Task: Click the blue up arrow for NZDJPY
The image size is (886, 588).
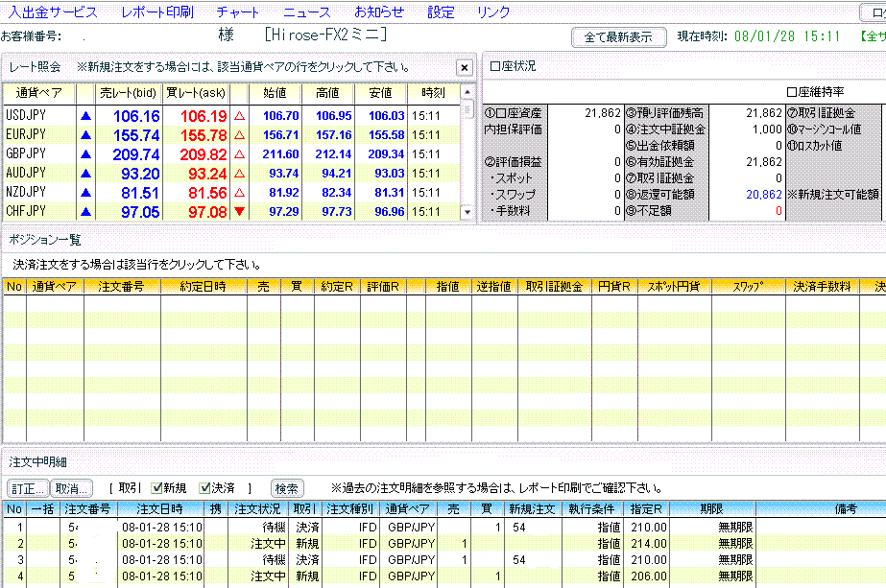Action: pyautogui.click(x=85, y=193)
